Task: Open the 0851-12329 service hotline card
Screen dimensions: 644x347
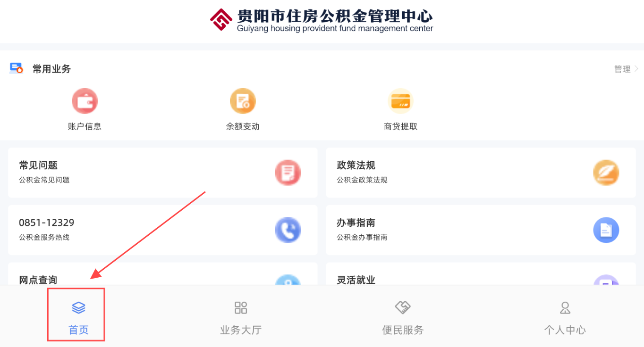Action: 163,230
